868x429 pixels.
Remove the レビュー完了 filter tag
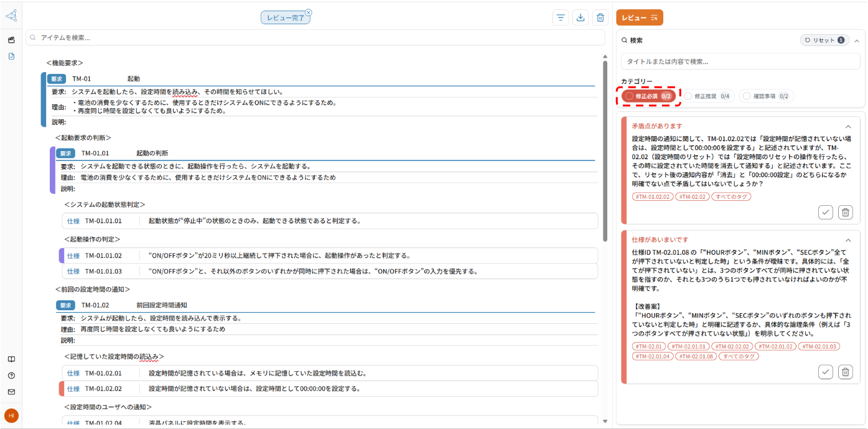[307, 11]
